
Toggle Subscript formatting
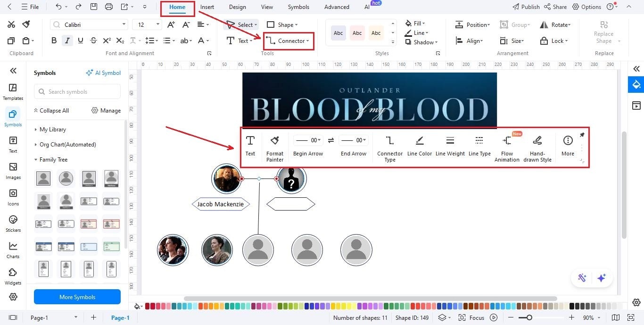(120, 41)
